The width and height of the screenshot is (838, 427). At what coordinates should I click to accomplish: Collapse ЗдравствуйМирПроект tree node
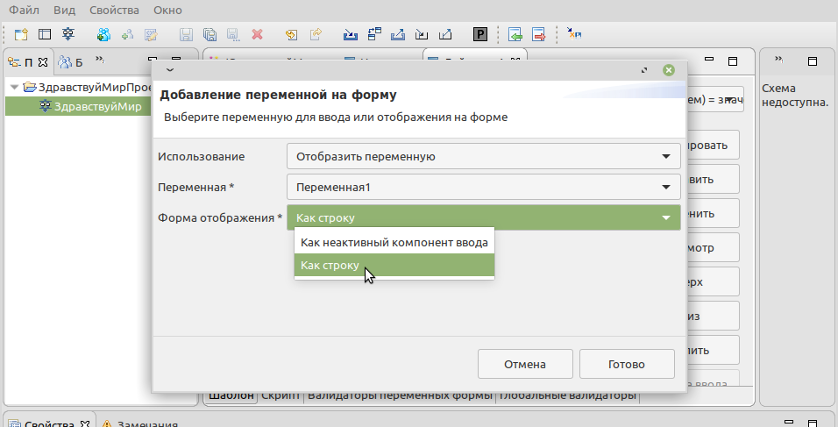14,87
